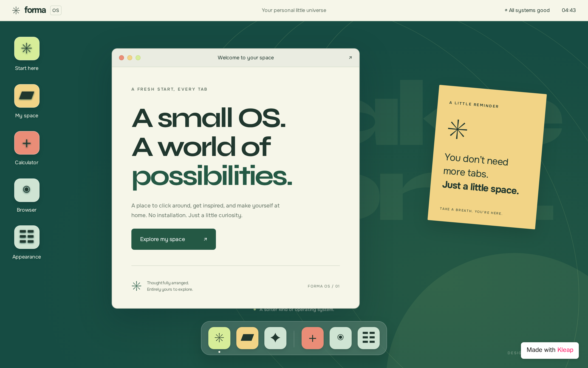
Task: Click the Explore my space button
Action: tap(173, 239)
